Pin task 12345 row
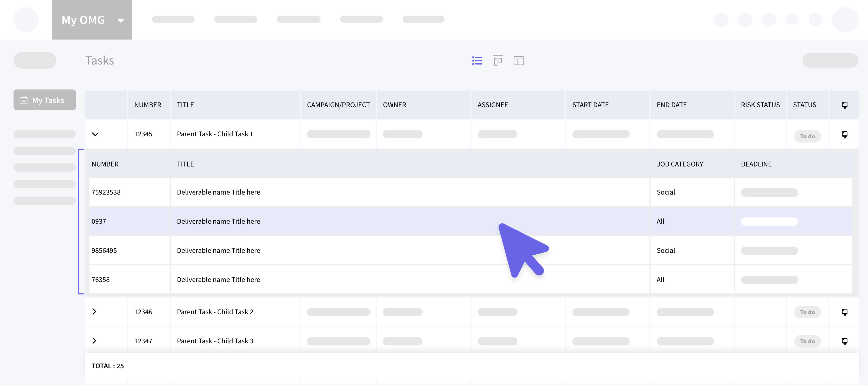The image size is (868, 386). point(844,134)
